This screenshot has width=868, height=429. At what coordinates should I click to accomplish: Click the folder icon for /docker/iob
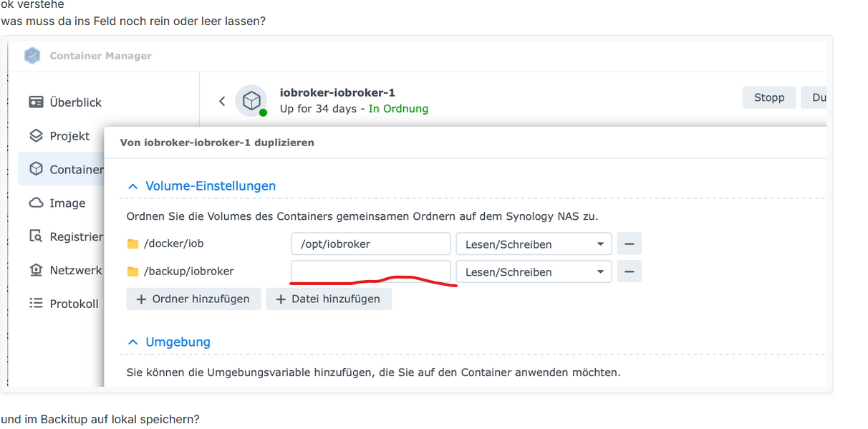(x=132, y=244)
